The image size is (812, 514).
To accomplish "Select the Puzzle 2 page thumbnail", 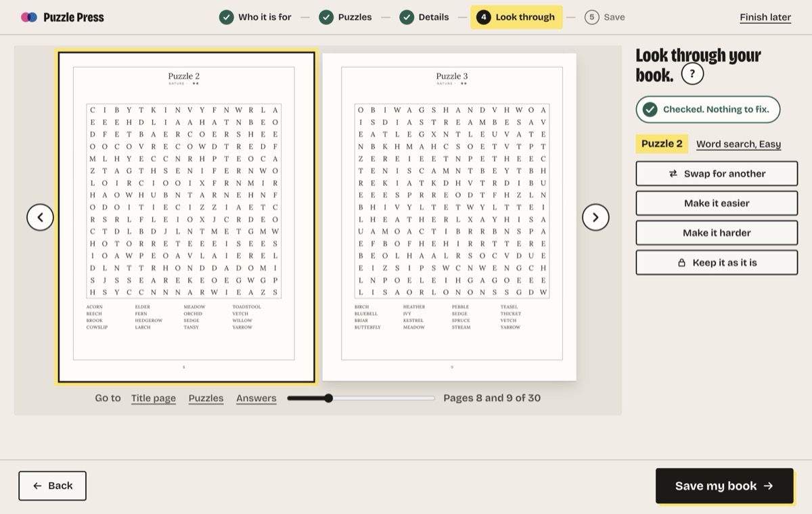I will [186, 217].
